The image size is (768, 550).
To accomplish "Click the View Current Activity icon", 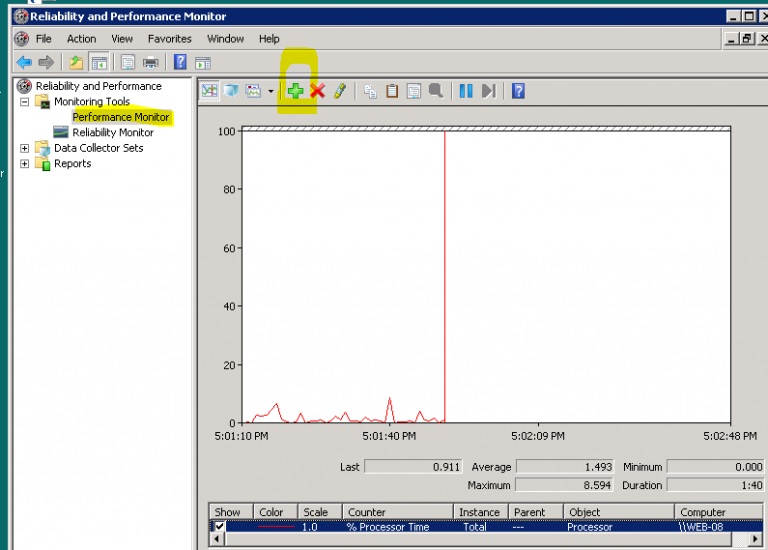I will click(x=210, y=91).
